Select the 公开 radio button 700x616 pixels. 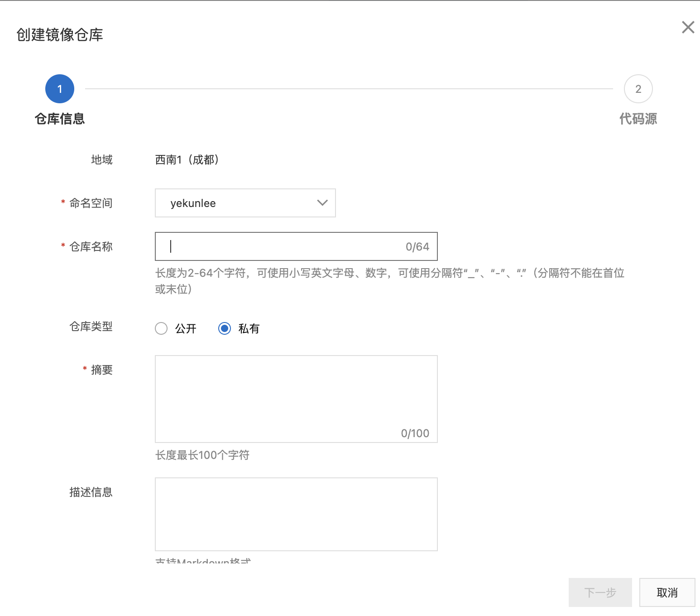pos(161,328)
